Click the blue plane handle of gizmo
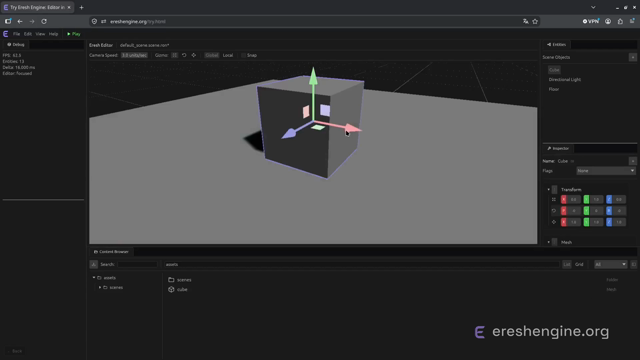 click(x=325, y=110)
